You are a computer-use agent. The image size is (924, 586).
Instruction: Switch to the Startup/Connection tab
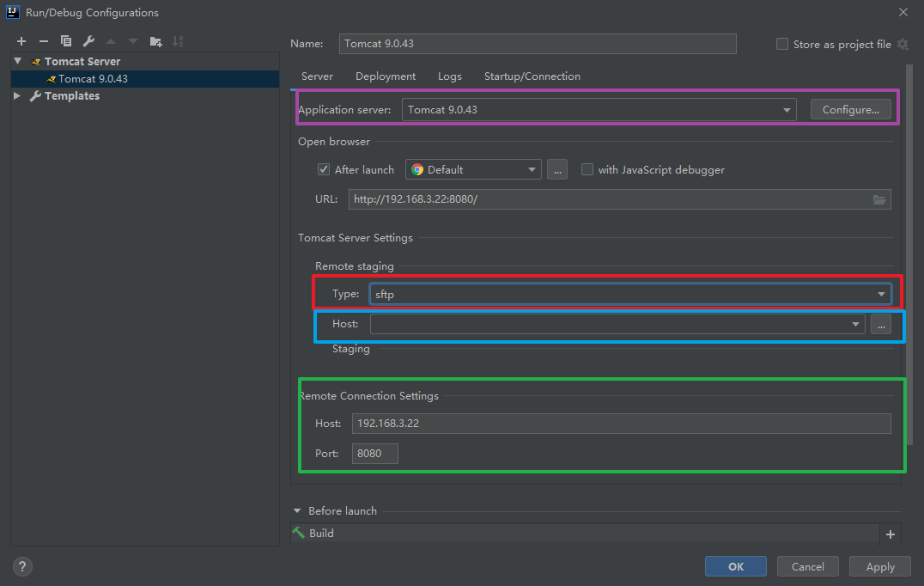[532, 76]
